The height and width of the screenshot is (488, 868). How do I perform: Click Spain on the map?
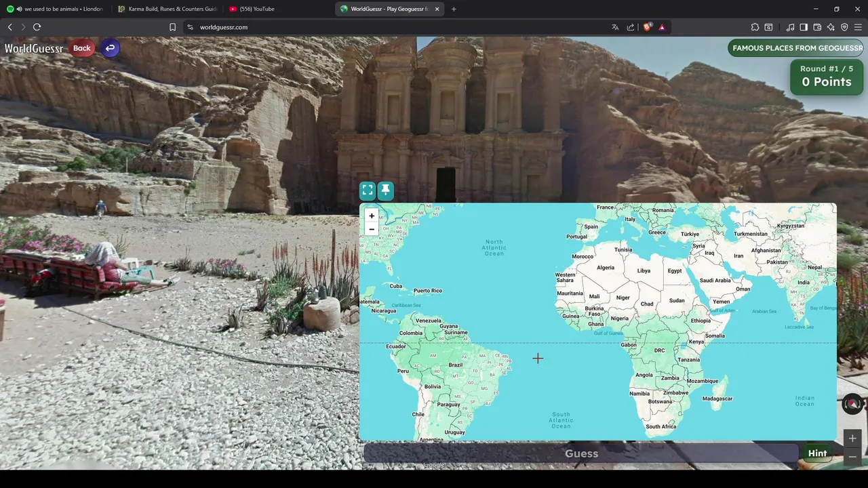pyautogui.click(x=591, y=226)
